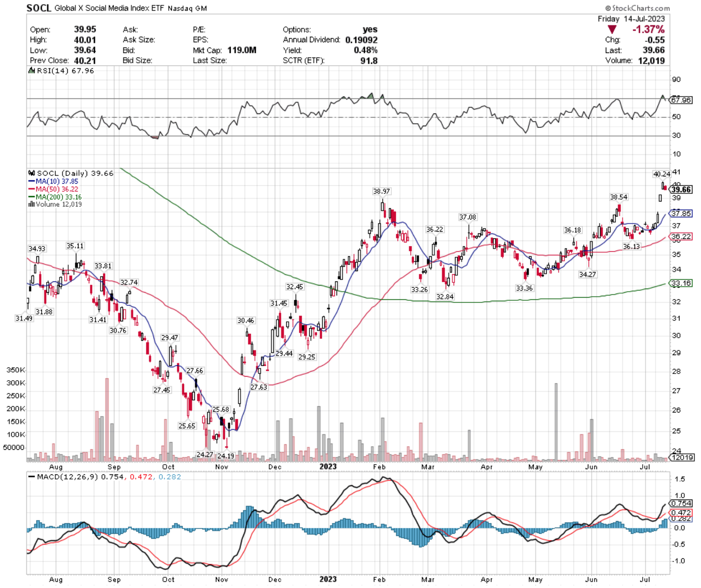The image size is (701, 588).
Task: Click the bold 39.66 last price axis tag
Action: (x=681, y=189)
